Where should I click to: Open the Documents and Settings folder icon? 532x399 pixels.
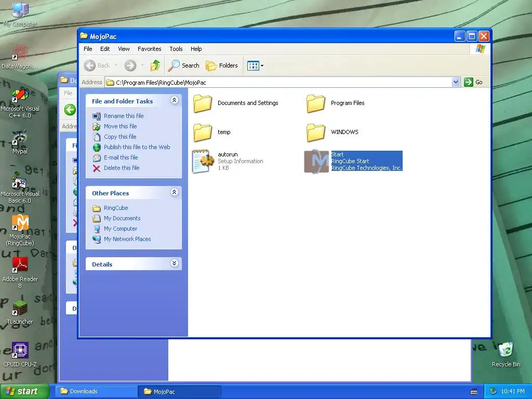tap(203, 103)
